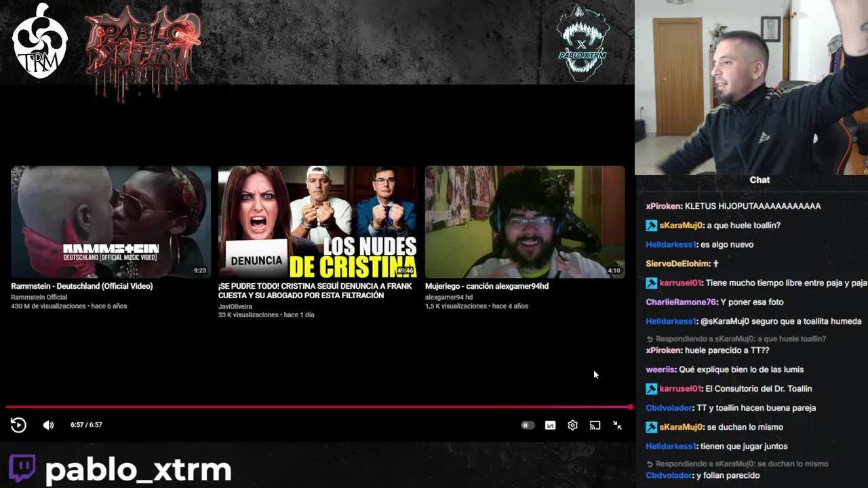The image size is (868, 488).
Task: Click the cast to TV icon
Action: tap(595, 425)
